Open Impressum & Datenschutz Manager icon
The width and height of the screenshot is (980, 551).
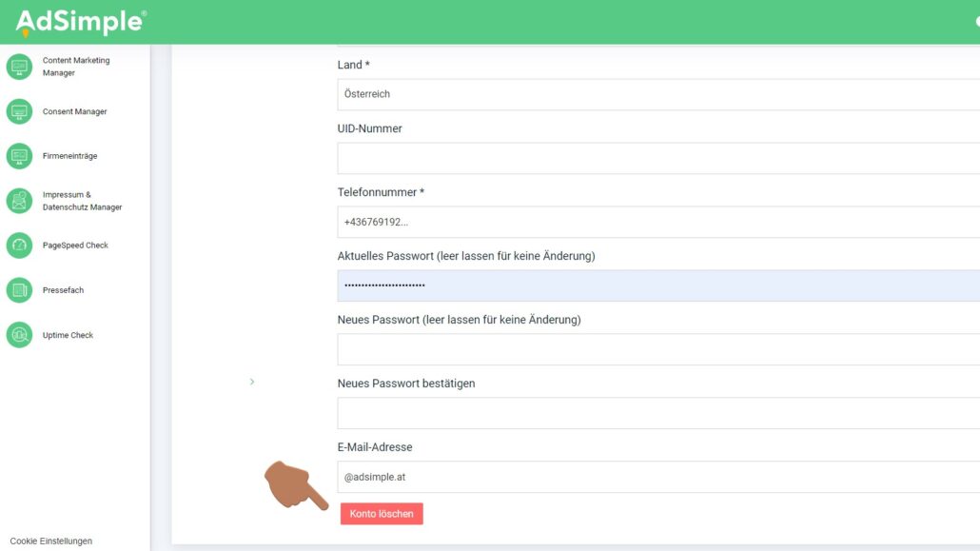19,201
